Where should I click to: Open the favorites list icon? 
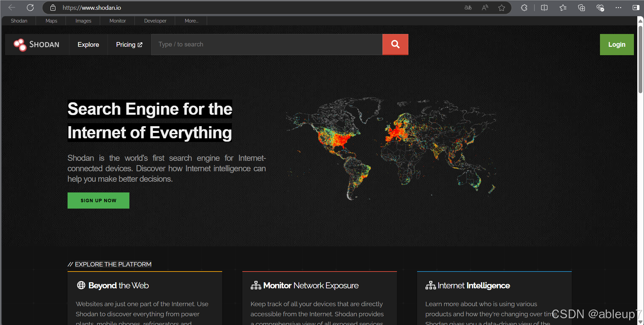pyautogui.click(x=563, y=7)
